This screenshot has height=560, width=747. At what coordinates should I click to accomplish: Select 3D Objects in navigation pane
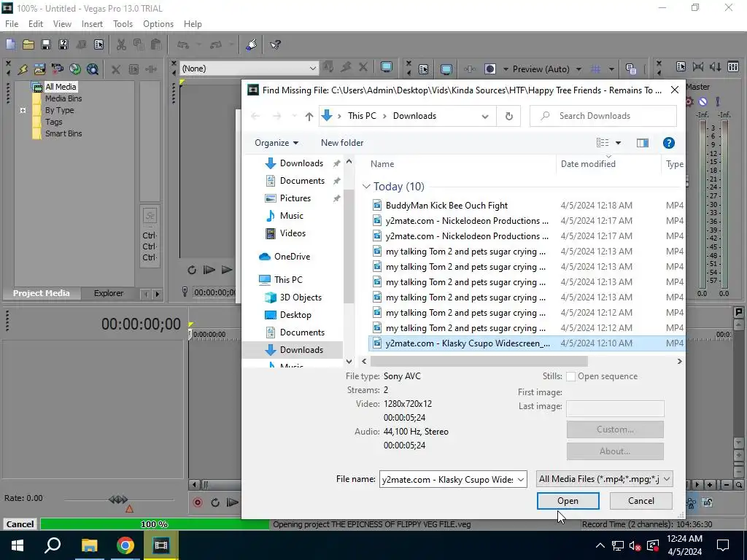(301, 297)
